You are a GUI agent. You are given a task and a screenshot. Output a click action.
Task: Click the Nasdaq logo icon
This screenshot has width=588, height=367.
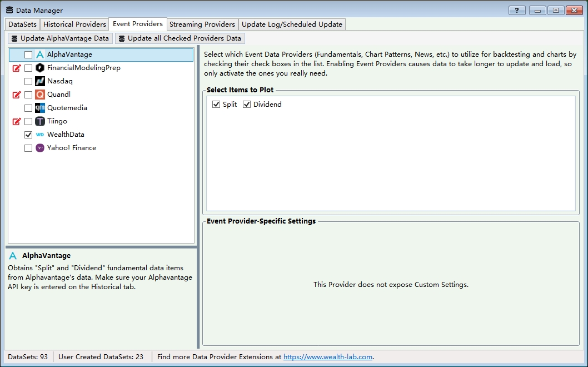coord(40,81)
